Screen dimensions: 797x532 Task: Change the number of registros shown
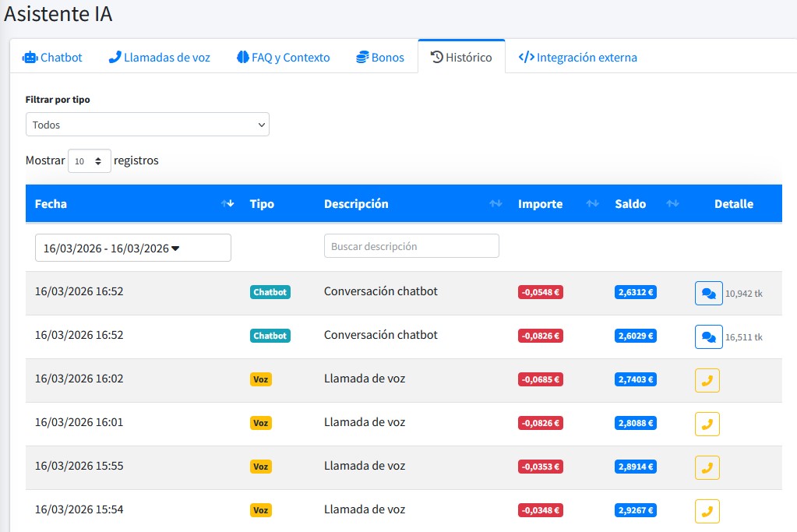click(90, 161)
